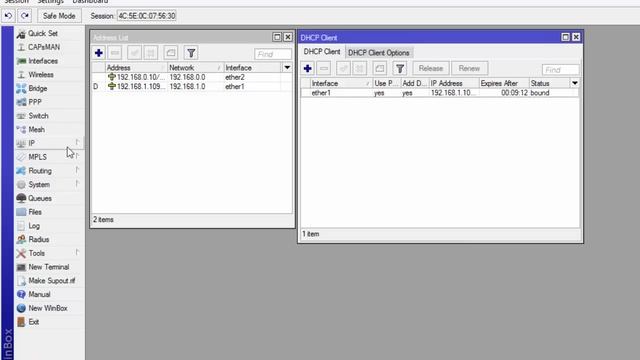The width and height of the screenshot is (640, 360).
Task: Open Bridge in the sidebar
Action: coord(38,89)
